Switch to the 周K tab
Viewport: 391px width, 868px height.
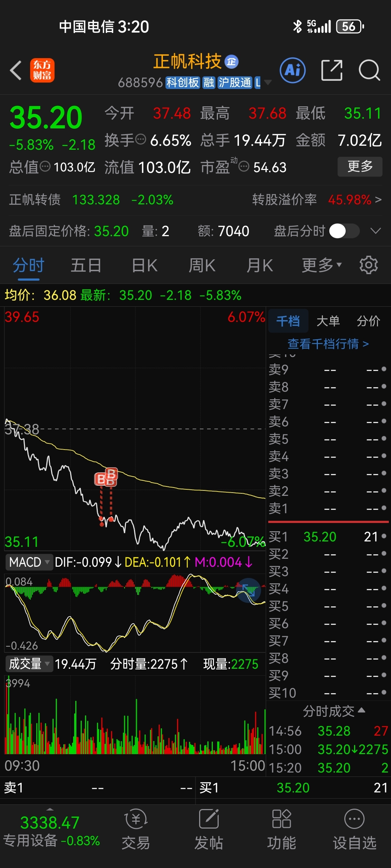pos(202,265)
